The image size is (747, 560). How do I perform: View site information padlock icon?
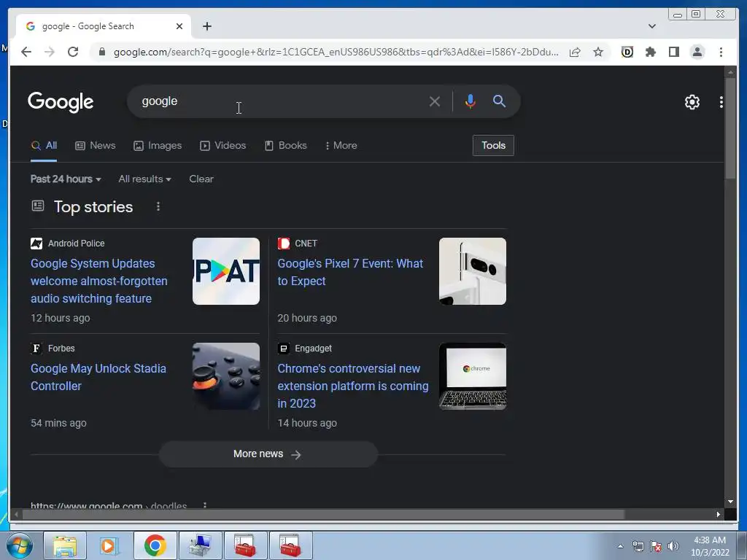coord(101,52)
